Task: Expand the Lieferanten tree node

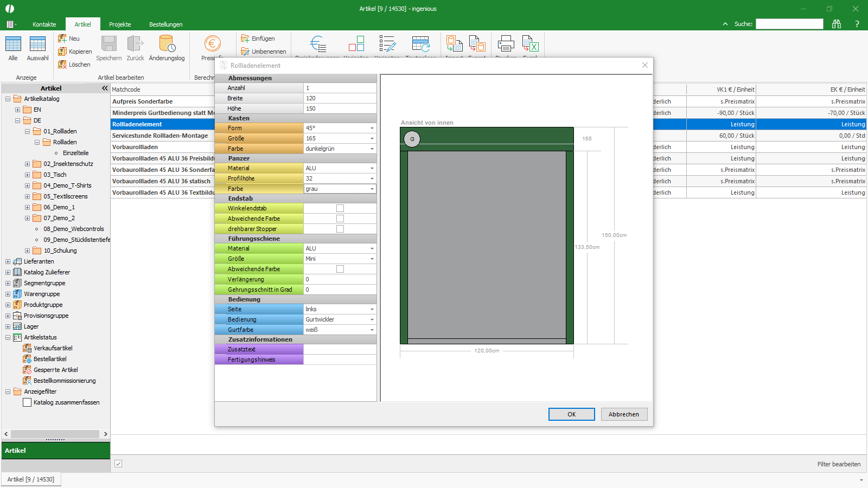Action: (x=8, y=261)
